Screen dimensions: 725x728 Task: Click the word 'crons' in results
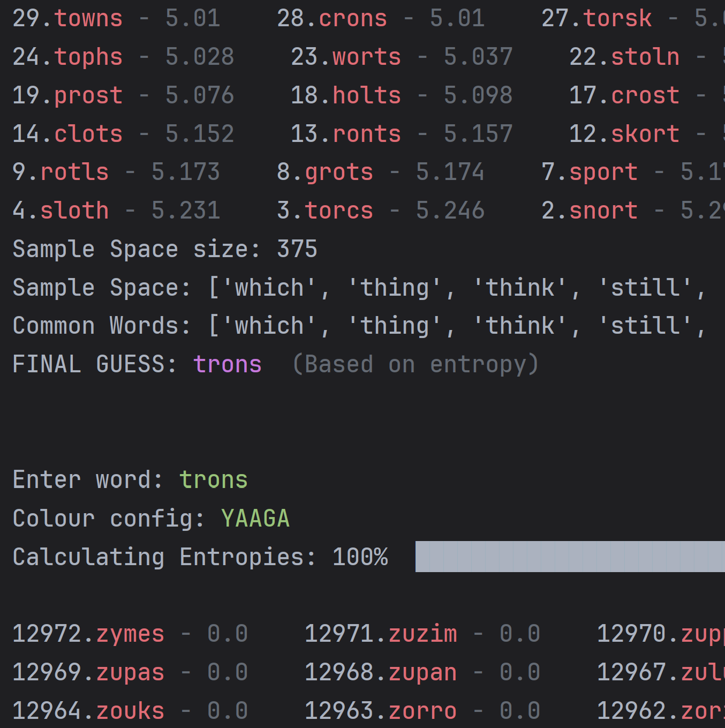coord(353,18)
